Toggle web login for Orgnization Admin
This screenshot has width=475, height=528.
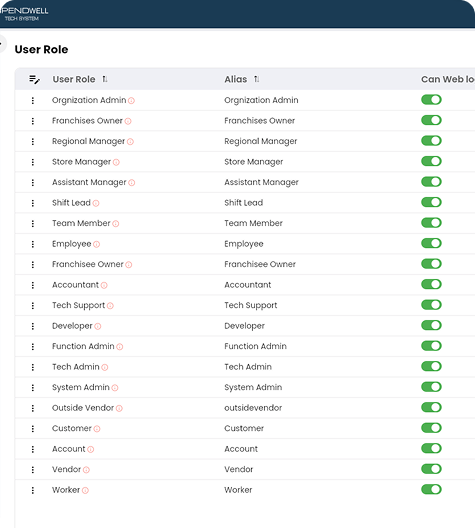coord(431,100)
